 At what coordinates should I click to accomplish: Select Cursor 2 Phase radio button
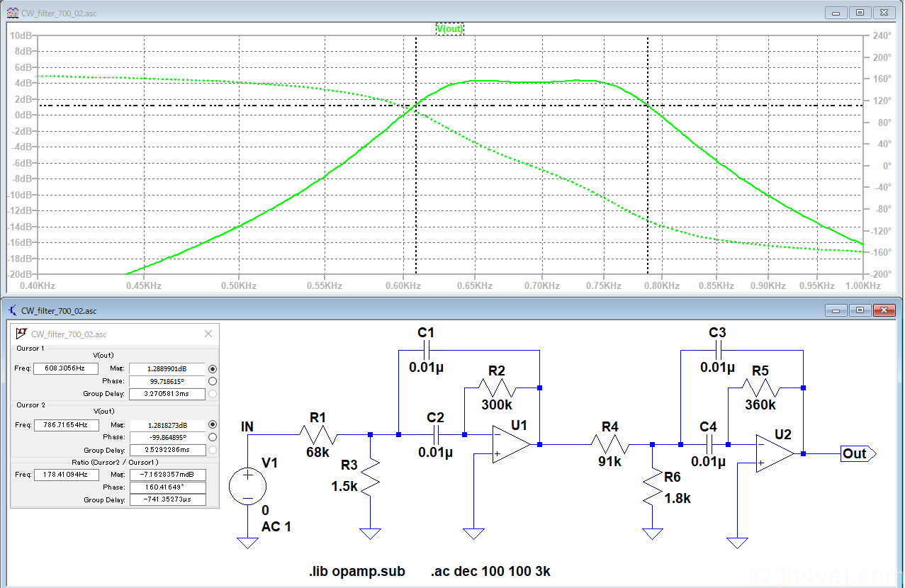(213, 437)
